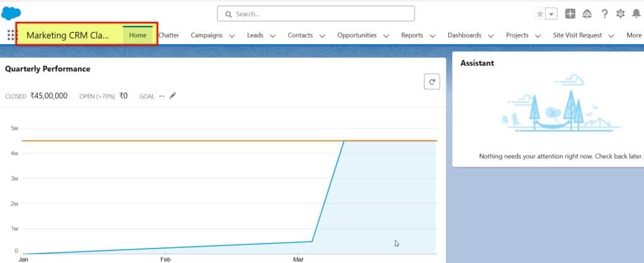Open the Site Visit Request tab
Screen dimensions: 644x263
(x=577, y=35)
